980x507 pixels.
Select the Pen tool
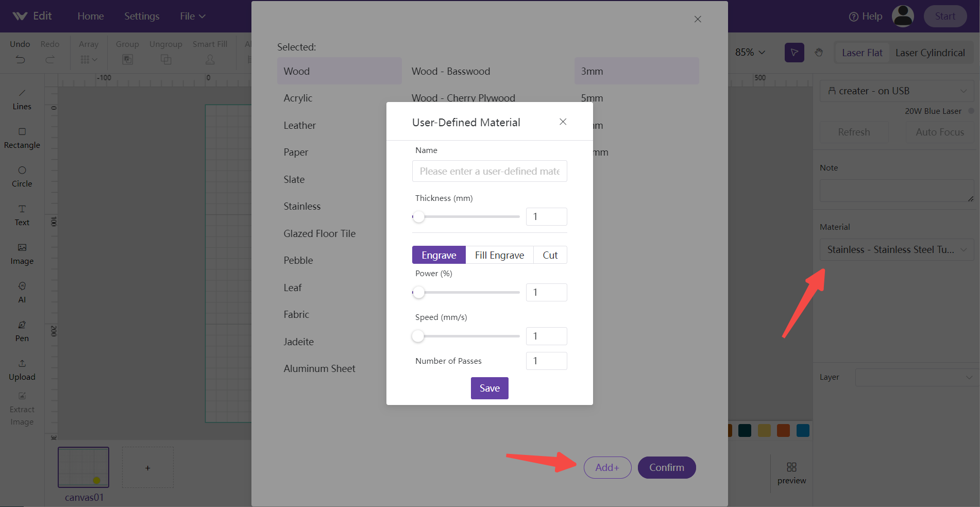tap(22, 331)
